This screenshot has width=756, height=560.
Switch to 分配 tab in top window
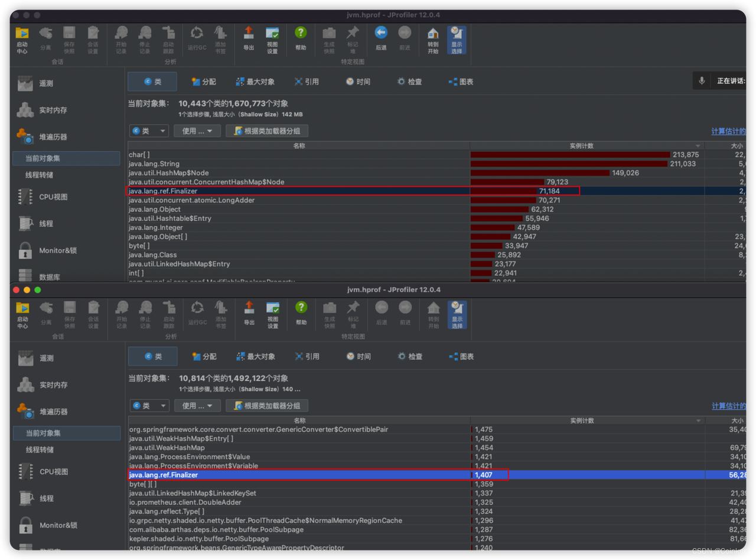(204, 82)
